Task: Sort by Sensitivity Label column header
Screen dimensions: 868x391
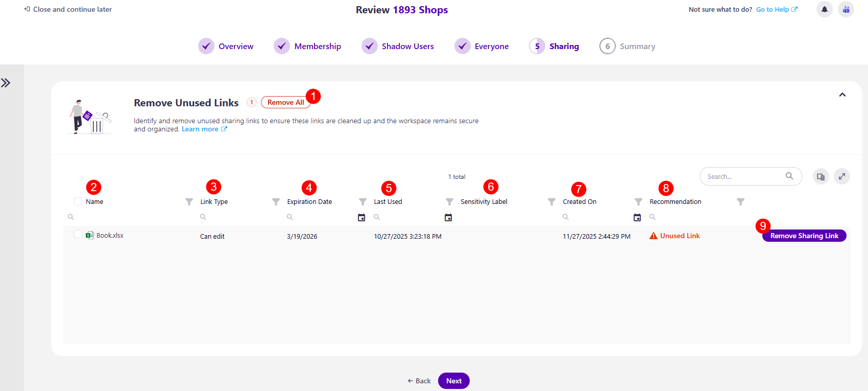Action: tap(484, 202)
